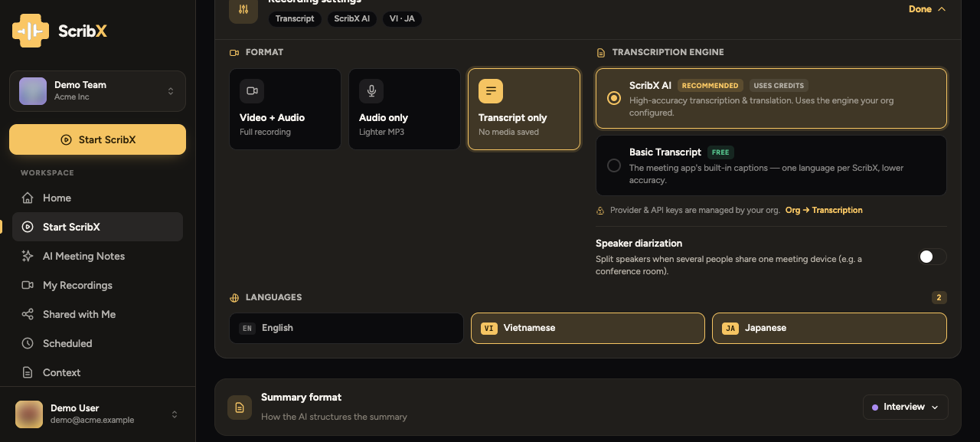Click the WORKSPACE section label
980x442 pixels.
pos(47,173)
